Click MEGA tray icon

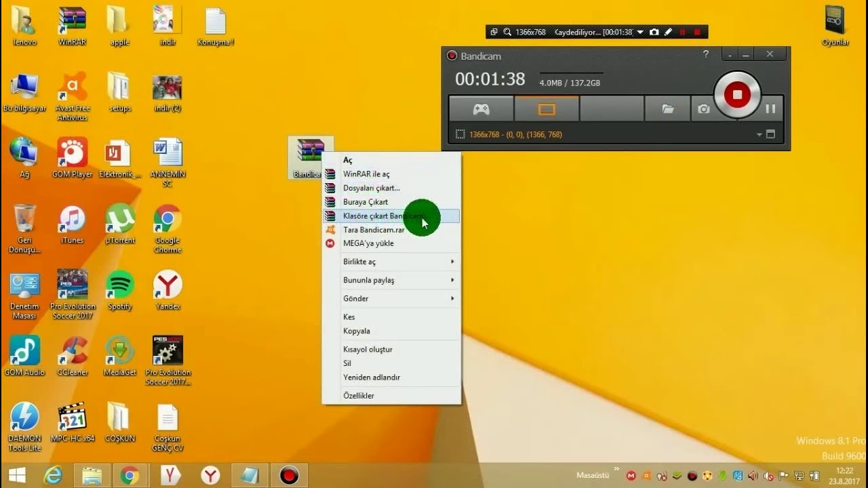(x=631, y=476)
